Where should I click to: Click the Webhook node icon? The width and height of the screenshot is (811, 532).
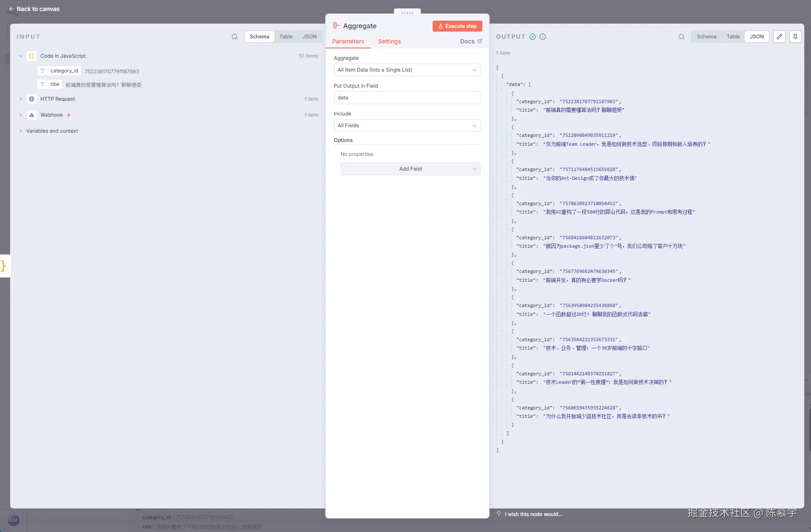pos(32,115)
